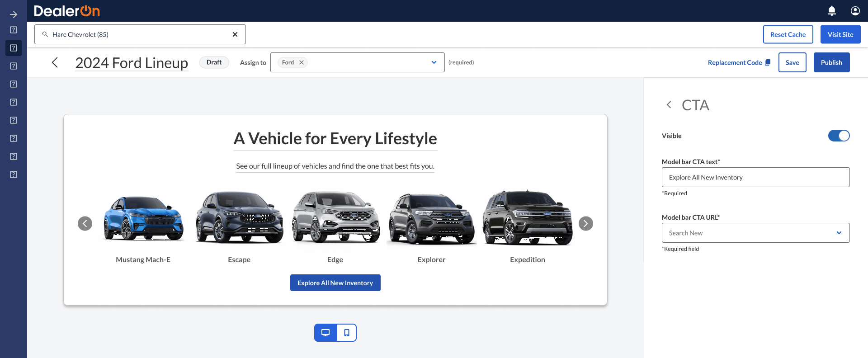Open the fourth question-mark sidebar icon
868x358 pixels.
point(14,84)
